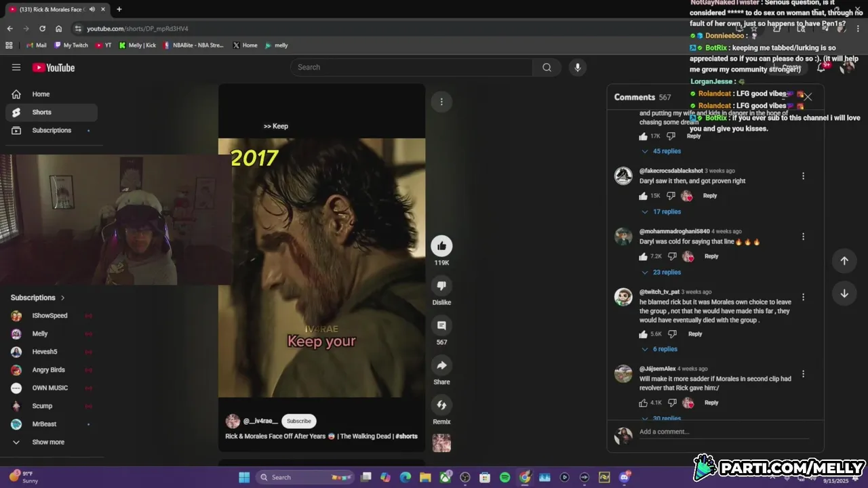The width and height of the screenshot is (868, 488).
Task: Open File Explorer from the taskbar
Action: click(x=425, y=477)
